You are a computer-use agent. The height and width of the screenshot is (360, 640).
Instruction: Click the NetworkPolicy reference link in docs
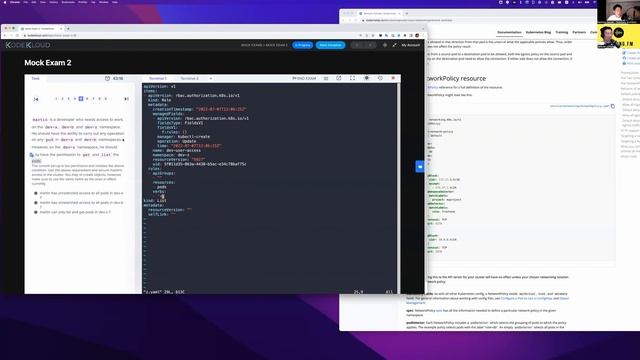432,87
